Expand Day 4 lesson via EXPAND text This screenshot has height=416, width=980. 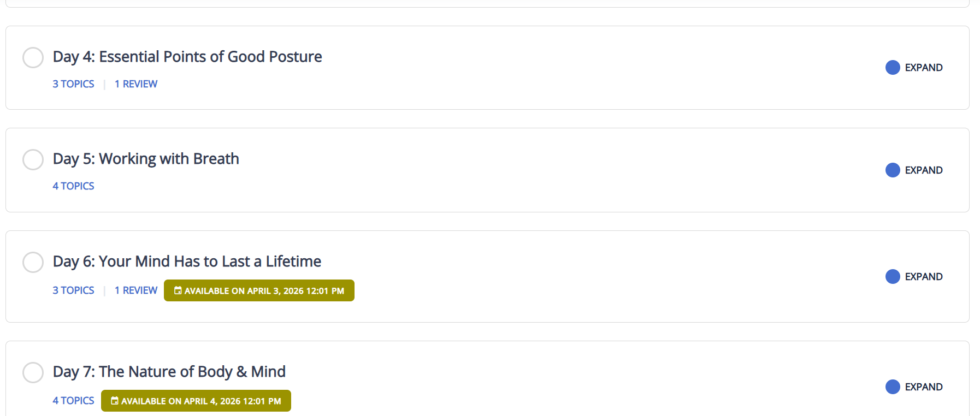tap(923, 68)
